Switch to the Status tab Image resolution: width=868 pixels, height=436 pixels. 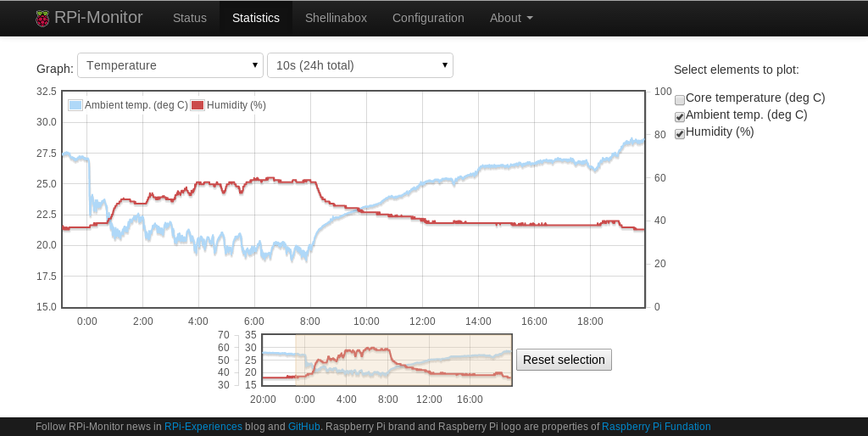coord(190,19)
